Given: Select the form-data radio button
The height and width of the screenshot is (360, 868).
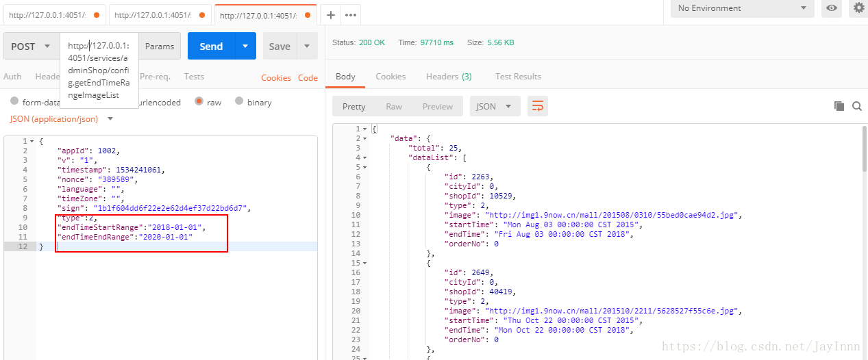Looking at the screenshot, I should (14, 101).
